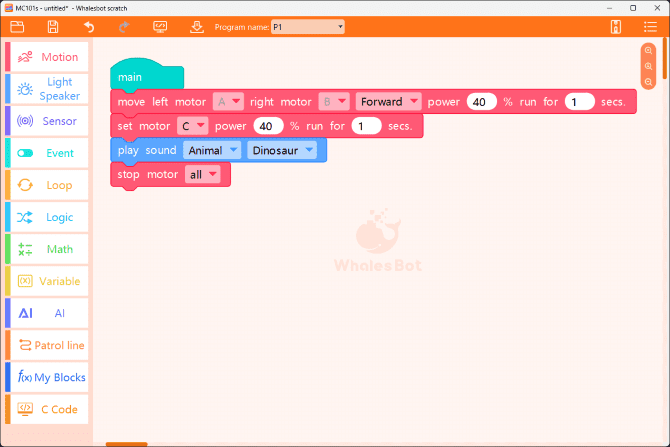
Task: Select the play sound block label
Action: click(x=147, y=150)
